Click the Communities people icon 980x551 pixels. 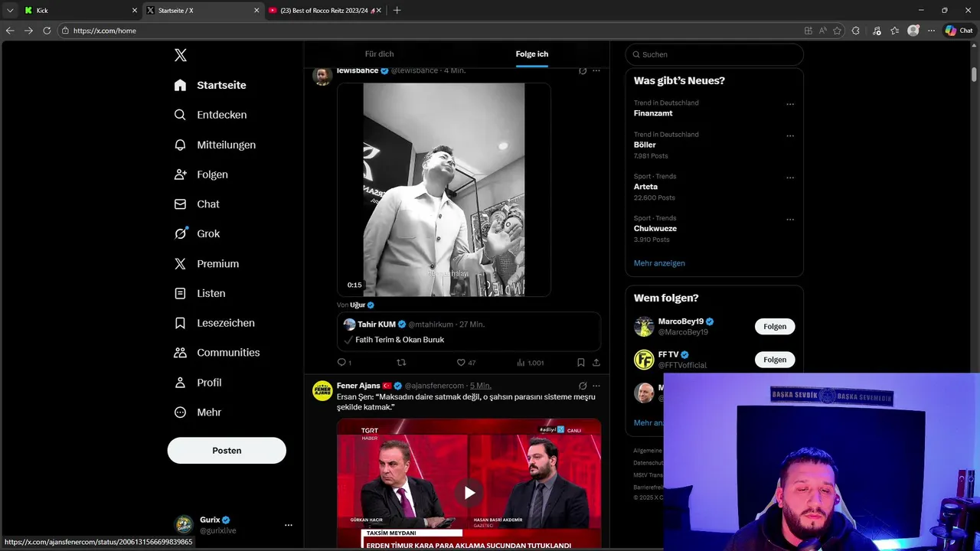point(180,353)
